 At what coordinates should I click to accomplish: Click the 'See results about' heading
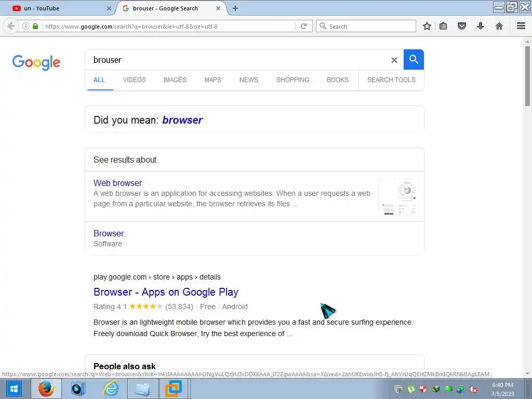(x=125, y=160)
